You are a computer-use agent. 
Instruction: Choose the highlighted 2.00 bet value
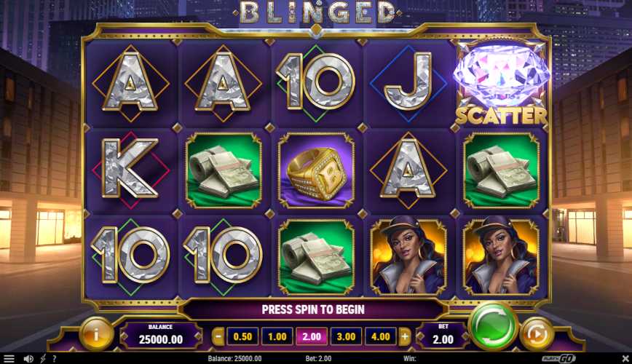pos(312,336)
